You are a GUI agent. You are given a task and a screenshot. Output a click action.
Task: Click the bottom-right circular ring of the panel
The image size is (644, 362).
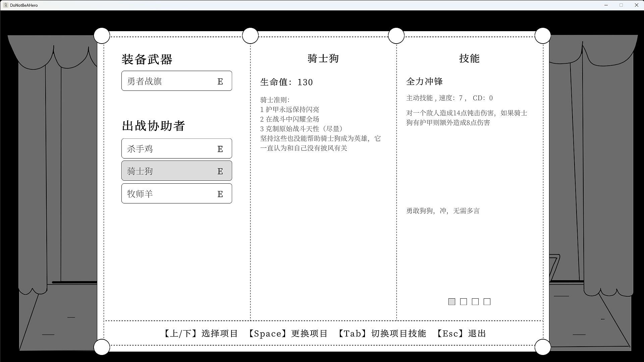click(542, 347)
